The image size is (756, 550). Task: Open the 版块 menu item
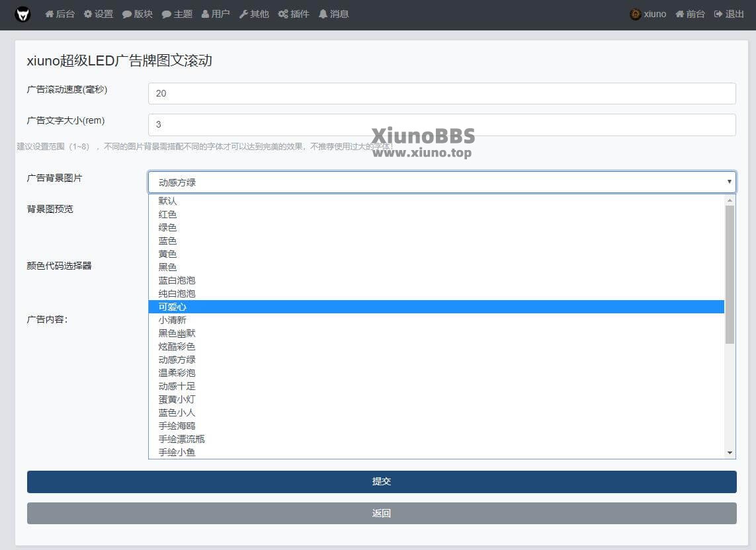pos(138,14)
